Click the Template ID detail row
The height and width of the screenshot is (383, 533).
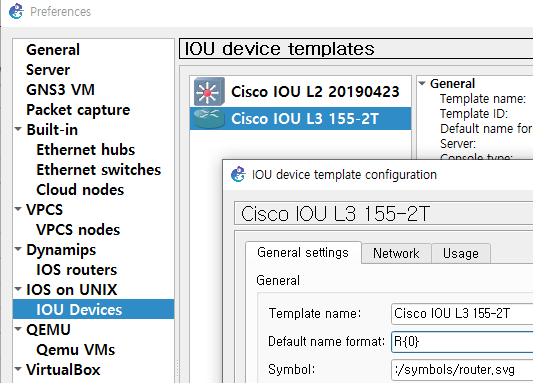[474, 114]
